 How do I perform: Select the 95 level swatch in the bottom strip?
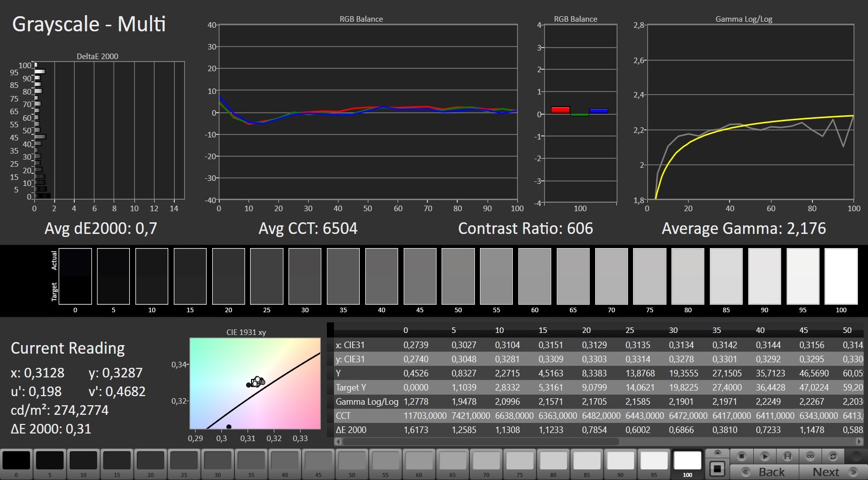tap(654, 463)
